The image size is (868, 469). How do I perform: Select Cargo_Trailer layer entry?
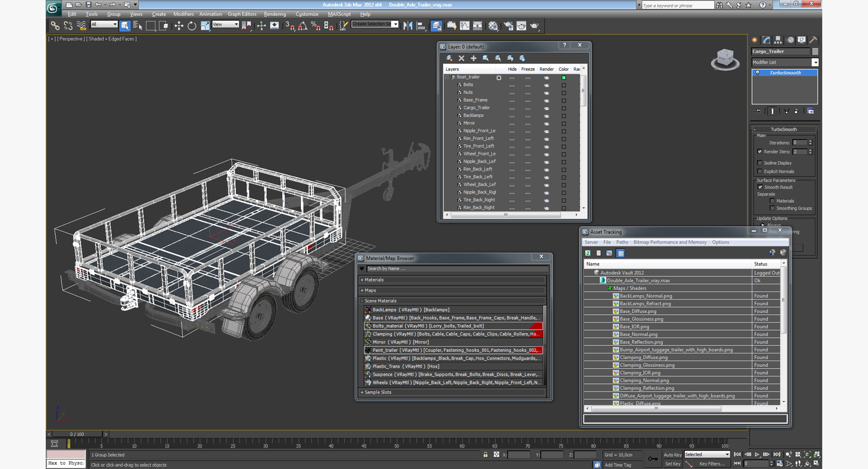476,108
